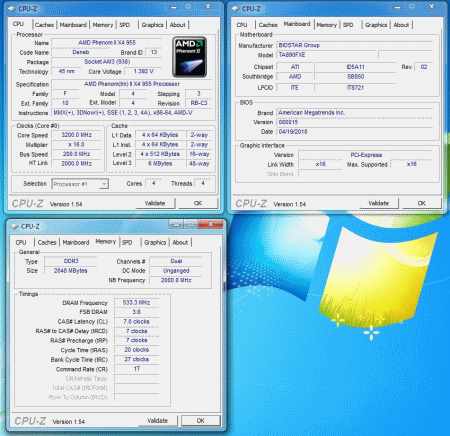Image resolution: width=450 pixels, height=436 pixels.
Task: Click CPU-Z title icon in Memory window
Action: tap(15, 226)
